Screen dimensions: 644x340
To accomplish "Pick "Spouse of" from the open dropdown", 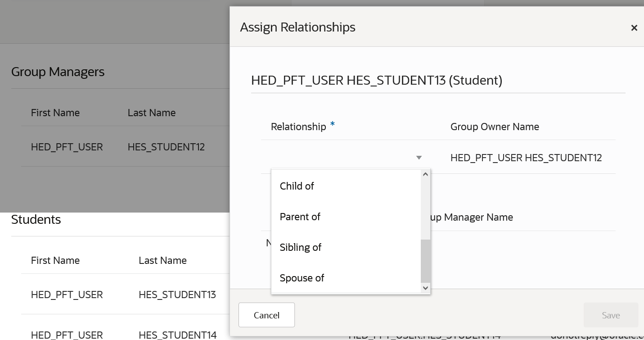I will 302,278.
